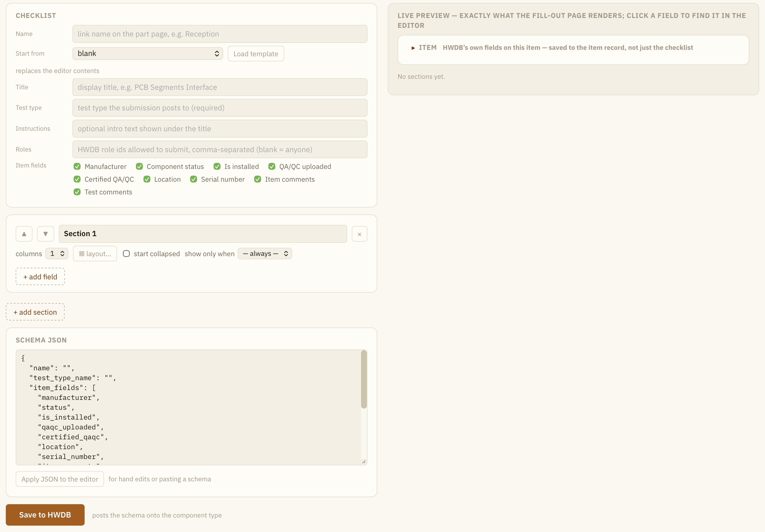Click the CHECKLIST panel heading
Screen dimensions: 765x532
click(x=36, y=16)
